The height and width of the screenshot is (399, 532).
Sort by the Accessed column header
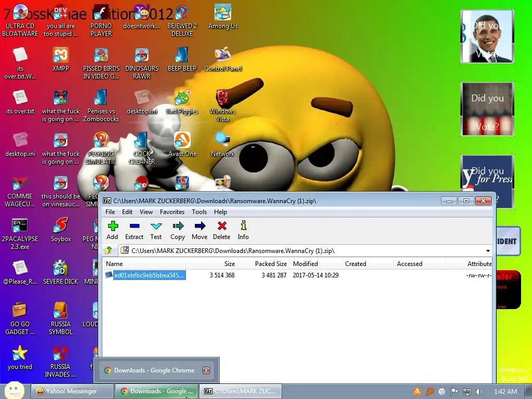coord(419,263)
